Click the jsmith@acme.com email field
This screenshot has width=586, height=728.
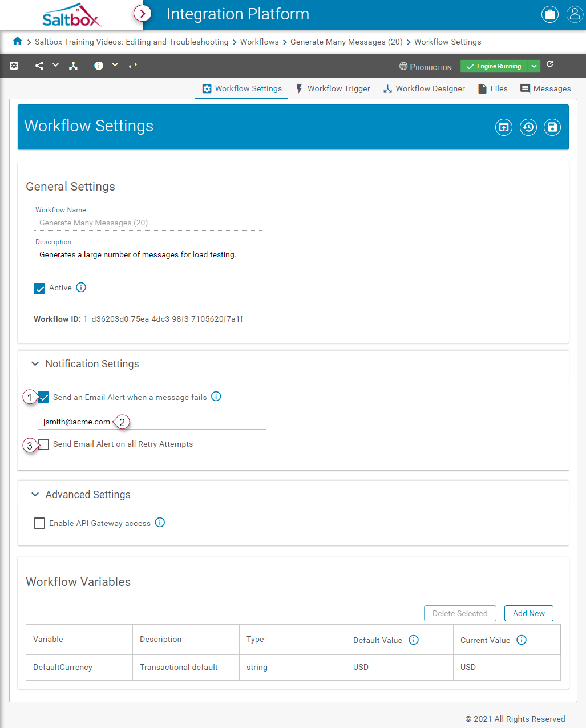coord(152,422)
